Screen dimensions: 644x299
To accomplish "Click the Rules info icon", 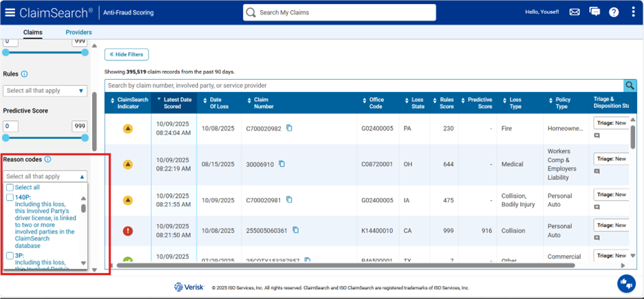I will tap(24, 74).
